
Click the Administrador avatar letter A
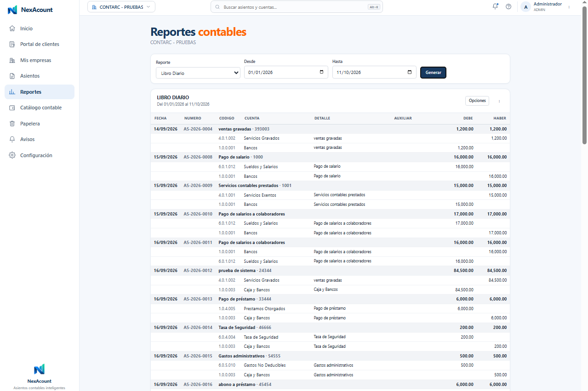526,7
